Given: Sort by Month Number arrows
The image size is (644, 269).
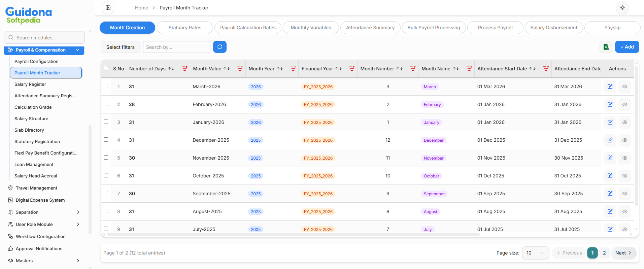Looking at the screenshot, I should 400,69.
